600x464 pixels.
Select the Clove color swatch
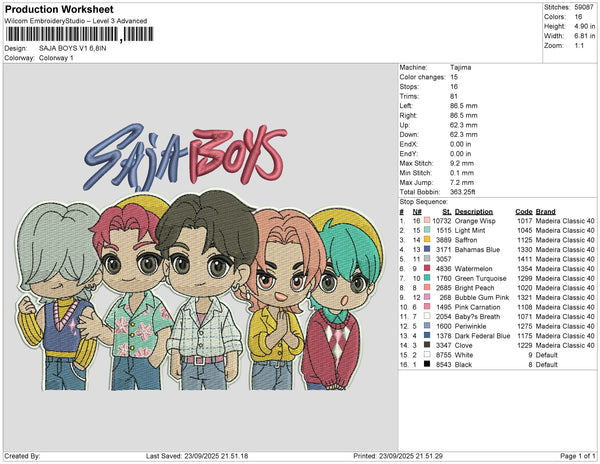427,345
